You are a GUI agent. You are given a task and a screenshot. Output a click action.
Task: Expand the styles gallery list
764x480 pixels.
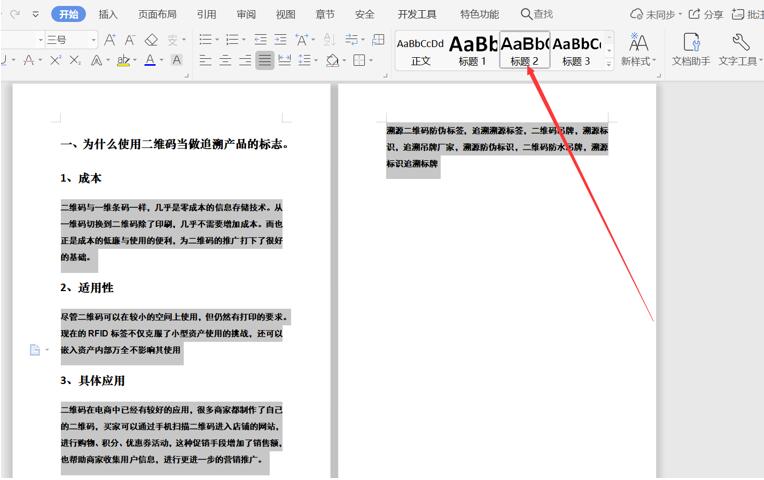608,63
